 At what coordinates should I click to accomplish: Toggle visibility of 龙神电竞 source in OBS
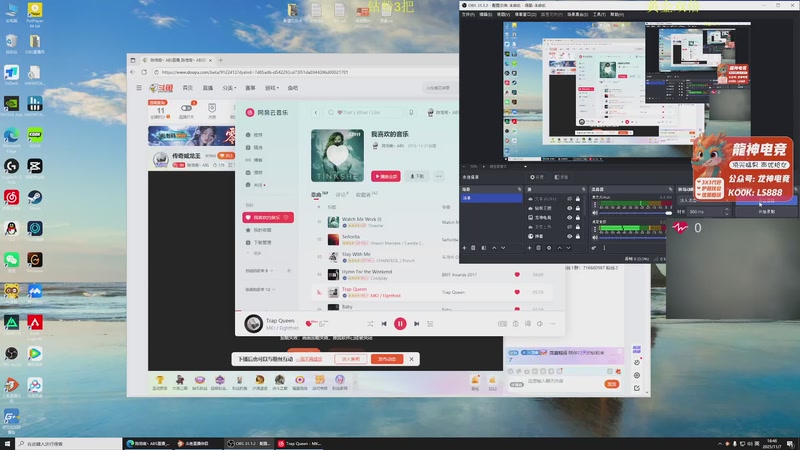(x=569, y=217)
